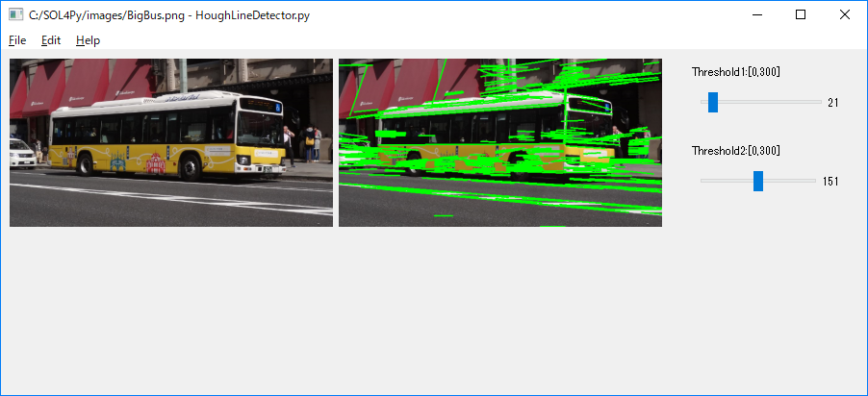Open the Help menu
Image resolution: width=868 pixels, height=396 pixels.
click(x=88, y=40)
